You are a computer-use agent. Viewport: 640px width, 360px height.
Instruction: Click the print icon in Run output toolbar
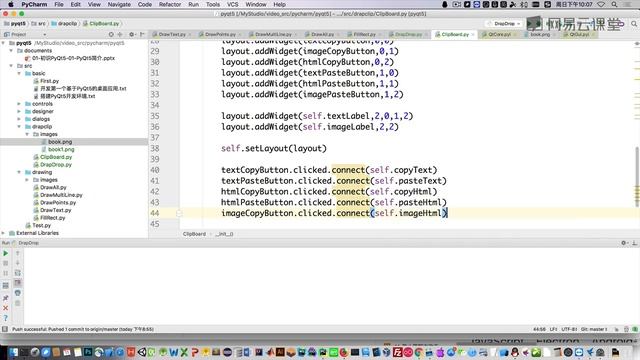tap(18, 293)
